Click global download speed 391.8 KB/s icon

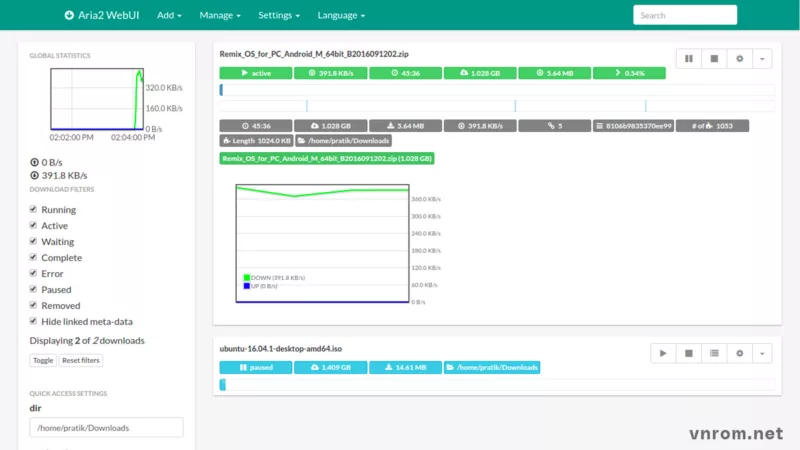pyautogui.click(x=34, y=176)
